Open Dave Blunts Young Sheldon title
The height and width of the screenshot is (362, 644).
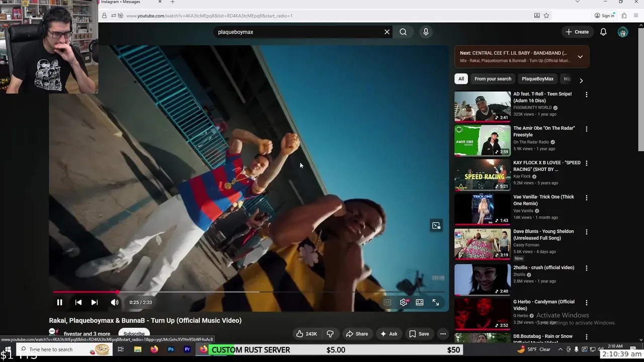[x=543, y=235]
